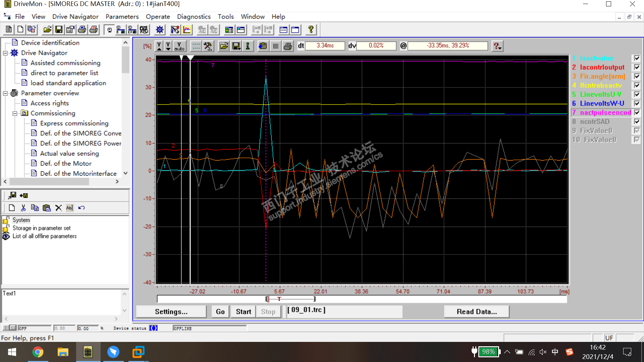Image resolution: width=644 pixels, height=362 pixels.
Task: Open the Diagnostics menu
Action: tap(194, 16)
